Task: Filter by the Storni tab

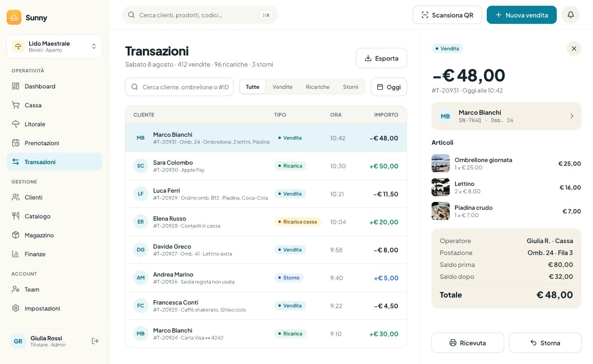Action: 350,87
